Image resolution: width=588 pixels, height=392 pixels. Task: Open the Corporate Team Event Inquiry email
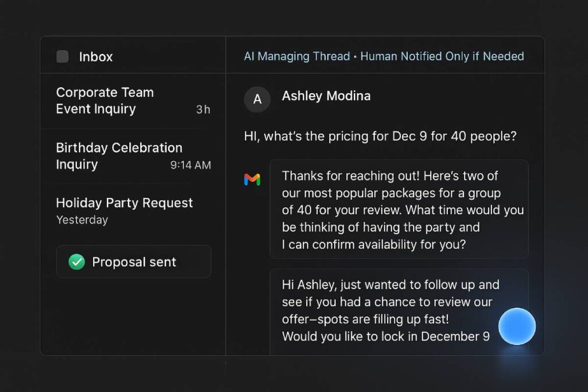coord(105,100)
